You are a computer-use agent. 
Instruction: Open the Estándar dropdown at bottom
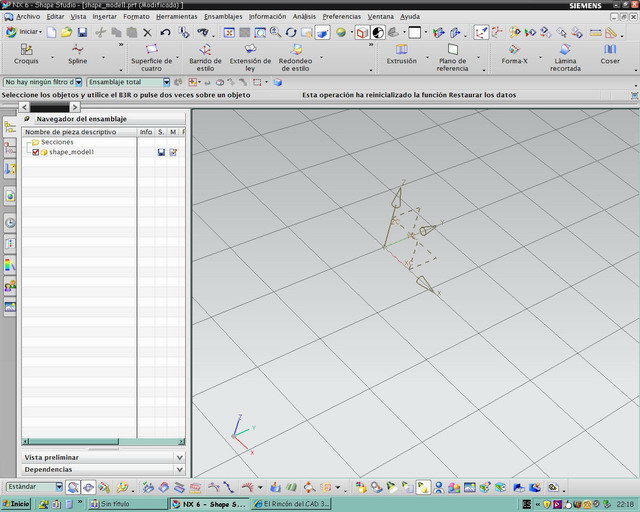pyautogui.click(x=33, y=487)
